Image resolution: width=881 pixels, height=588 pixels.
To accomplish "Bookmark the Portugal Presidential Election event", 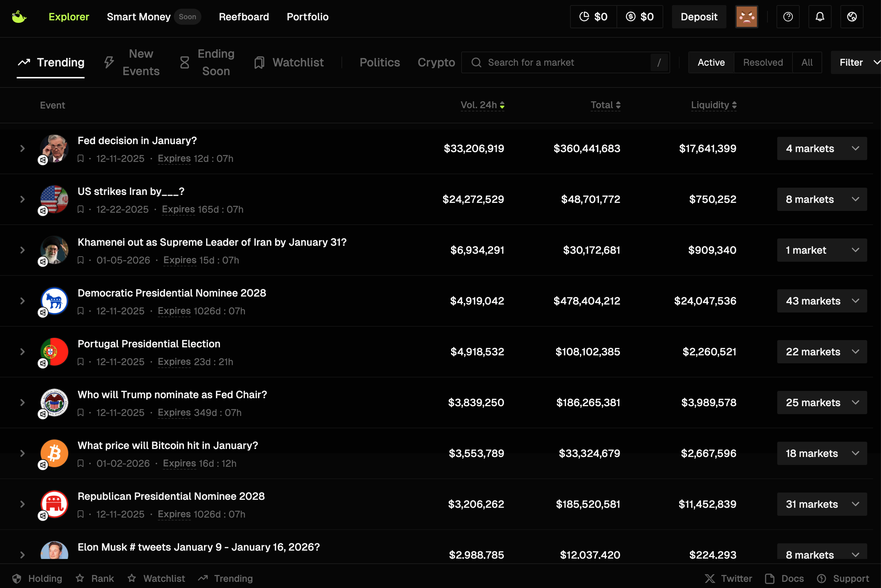I will [x=80, y=362].
